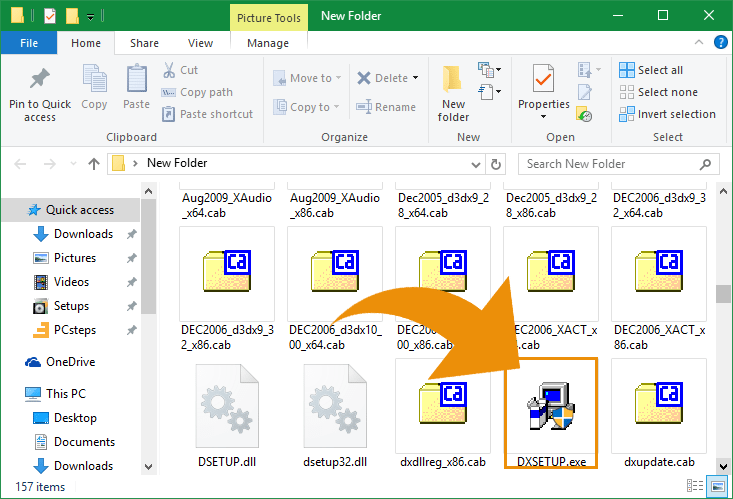Viewport: 733px width, 499px height.
Task: Expand the address bar history dropdown
Action: (x=475, y=164)
